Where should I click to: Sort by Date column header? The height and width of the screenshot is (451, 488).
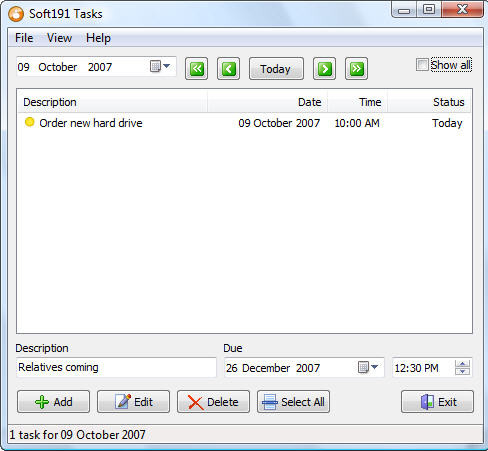pyautogui.click(x=268, y=102)
